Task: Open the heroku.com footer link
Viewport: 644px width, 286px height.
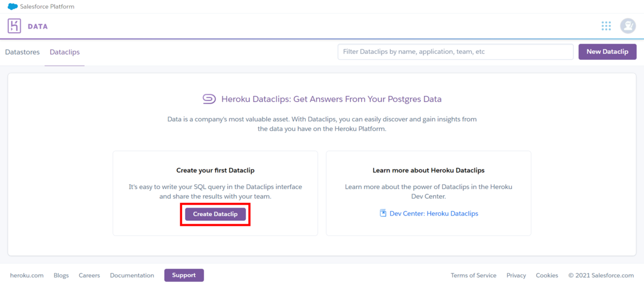Action: pyautogui.click(x=27, y=275)
